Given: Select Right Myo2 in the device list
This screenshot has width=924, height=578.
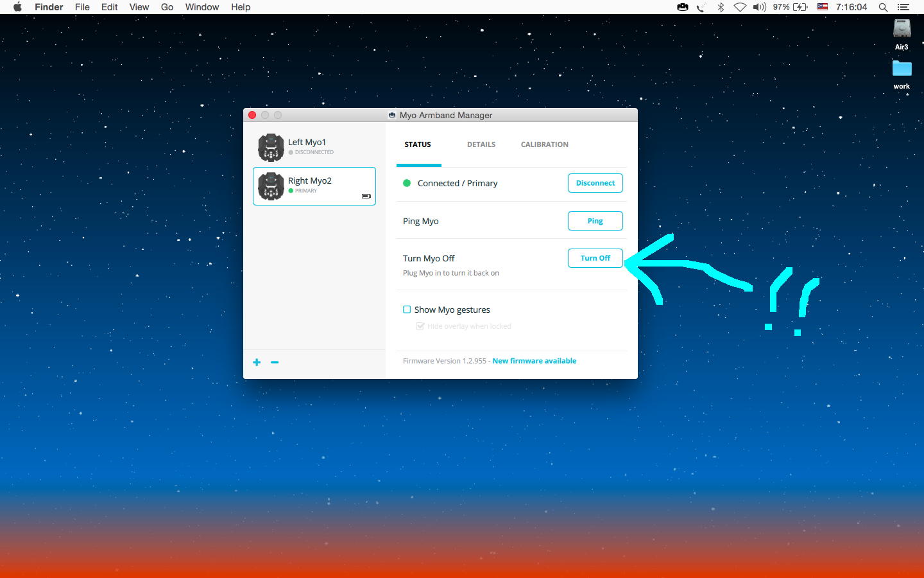Looking at the screenshot, I should pyautogui.click(x=314, y=186).
